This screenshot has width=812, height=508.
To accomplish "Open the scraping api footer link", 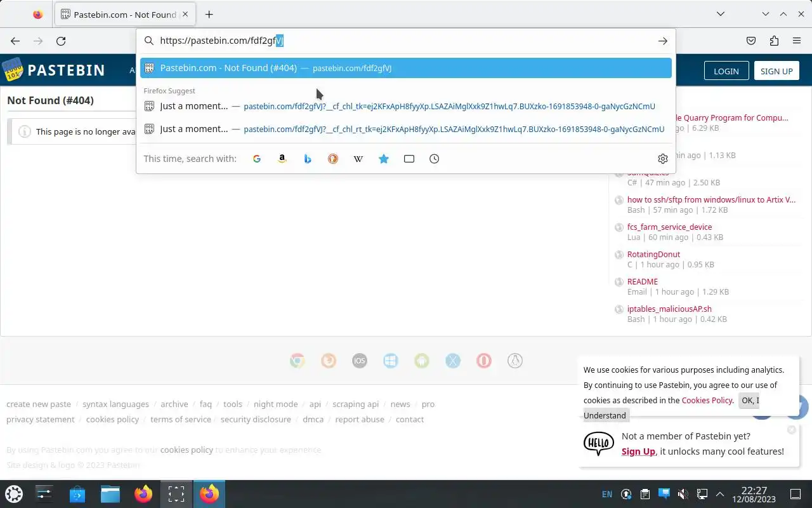I will tap(355, 404).
